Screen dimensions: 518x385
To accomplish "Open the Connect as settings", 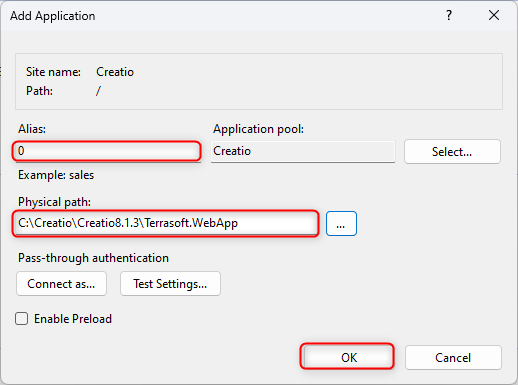I will (61, 284).
